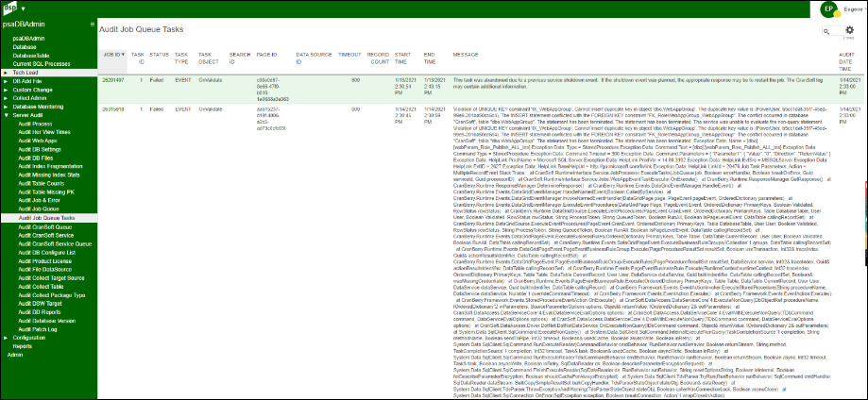The width and height of the screenshot is (868, 400).
Task: Open Audit Missing Index Stats in sidebar
Action: tap(49, 175)
